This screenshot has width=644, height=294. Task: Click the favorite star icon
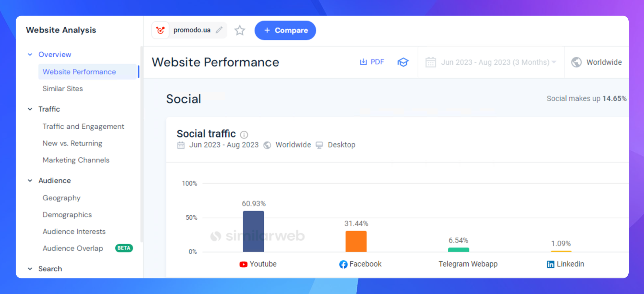coord(240,30)
